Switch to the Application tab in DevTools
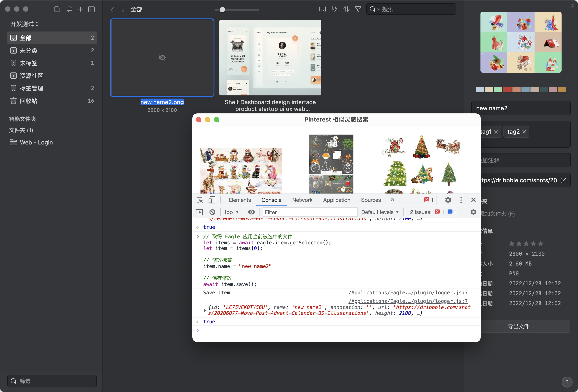 [337, 200]
